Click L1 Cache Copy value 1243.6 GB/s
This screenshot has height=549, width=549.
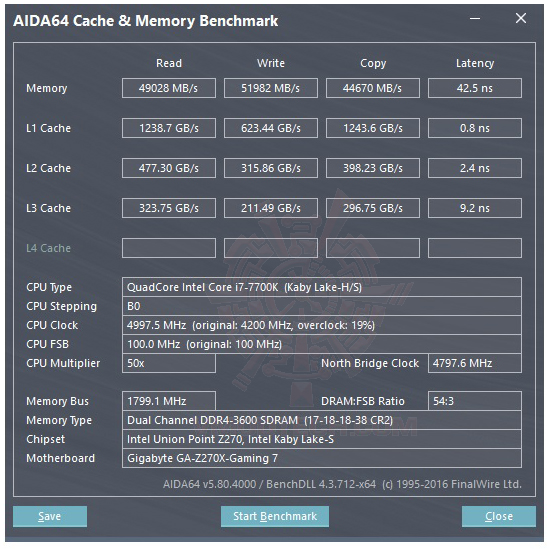[373, 128]
